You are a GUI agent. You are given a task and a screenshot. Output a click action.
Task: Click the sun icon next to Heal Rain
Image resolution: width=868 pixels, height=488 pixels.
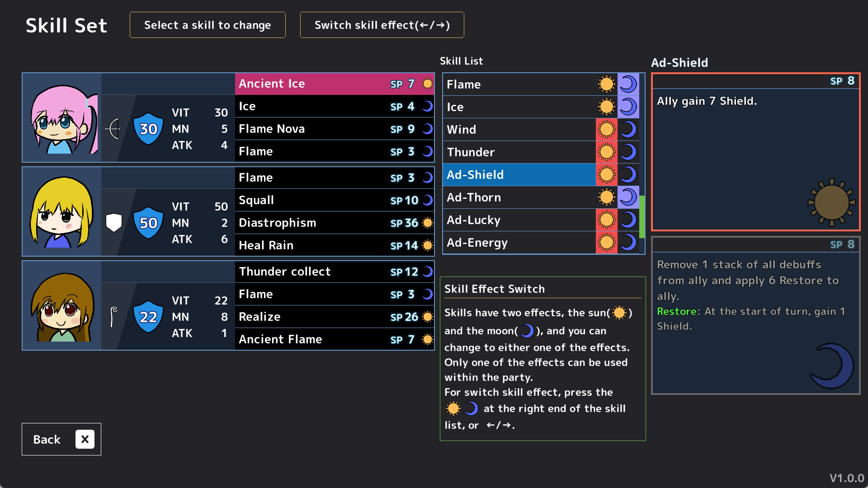427,245
